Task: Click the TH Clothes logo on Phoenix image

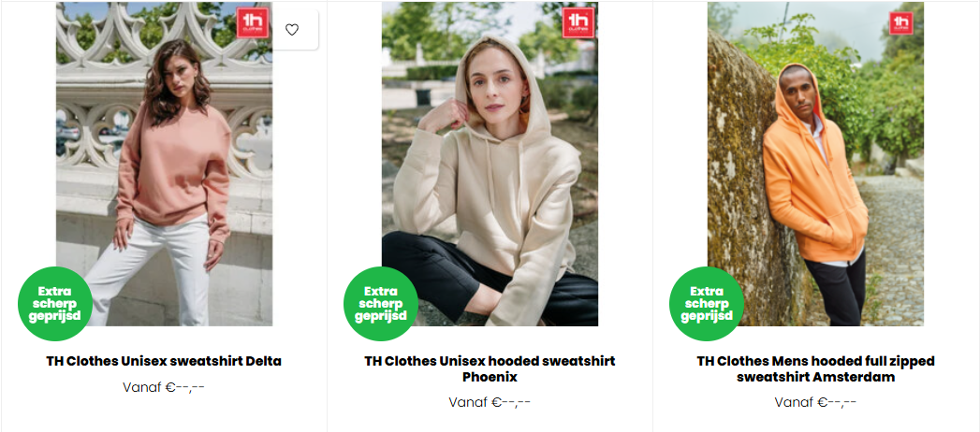Action: [578, 22]
